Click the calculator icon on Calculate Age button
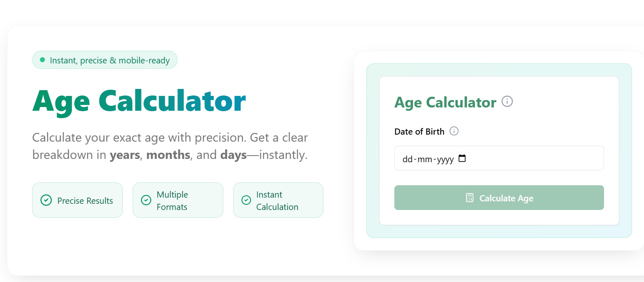 coord(470,198)
